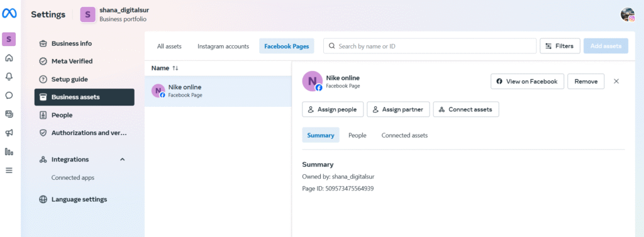644x237 pixels.
Task: Switch to Connected assets tab
Action: click(404, 135)
